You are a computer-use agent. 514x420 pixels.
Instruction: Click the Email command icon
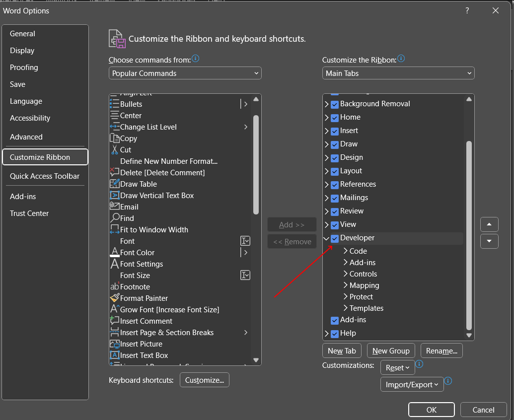coord(114,207)
